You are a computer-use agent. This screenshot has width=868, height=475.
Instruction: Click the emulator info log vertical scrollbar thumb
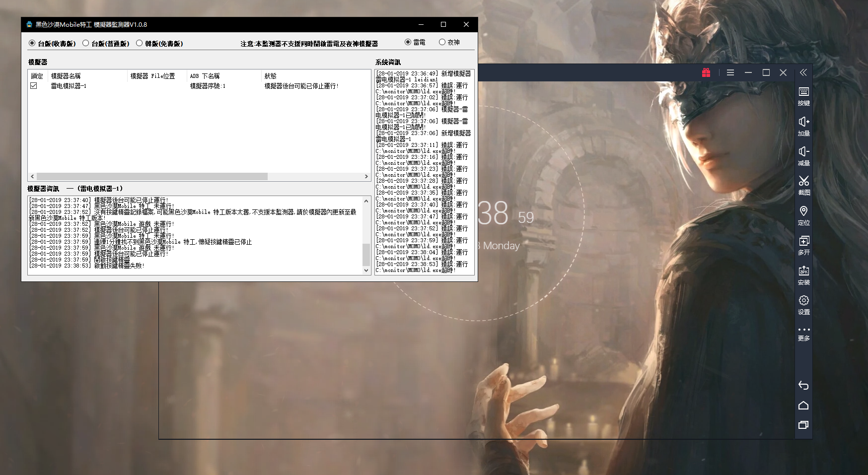(x=366, y=255)
